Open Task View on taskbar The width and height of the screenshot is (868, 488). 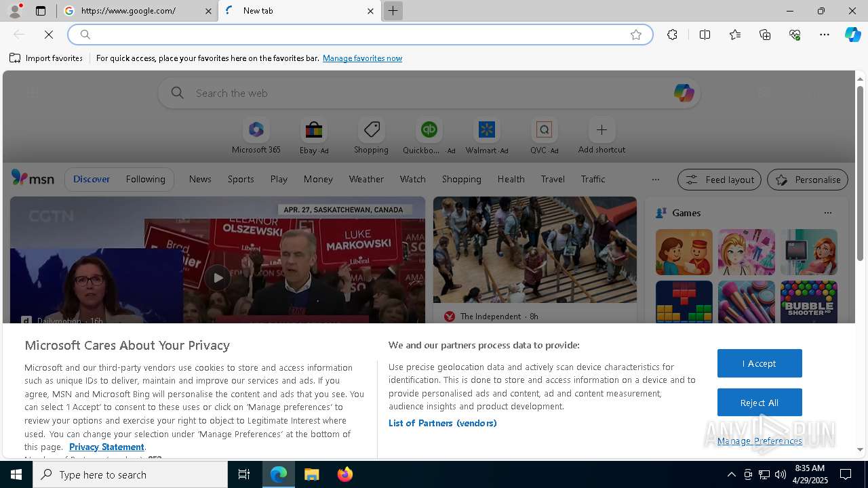pyautogui.click(x=244, y=474)
